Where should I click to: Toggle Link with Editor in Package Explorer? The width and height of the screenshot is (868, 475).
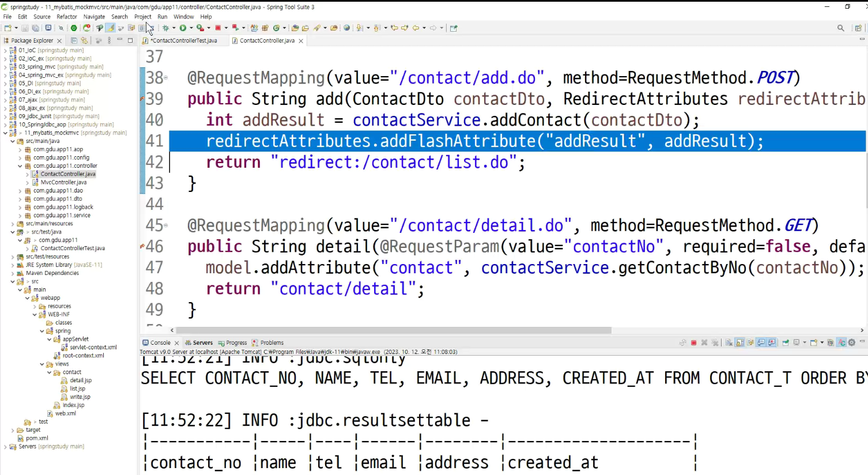point(84,40)
